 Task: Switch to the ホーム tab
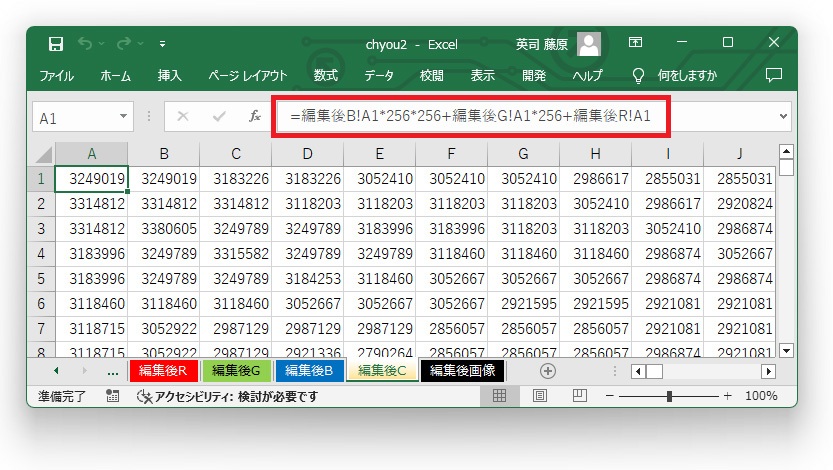click(x=115, y=76)
